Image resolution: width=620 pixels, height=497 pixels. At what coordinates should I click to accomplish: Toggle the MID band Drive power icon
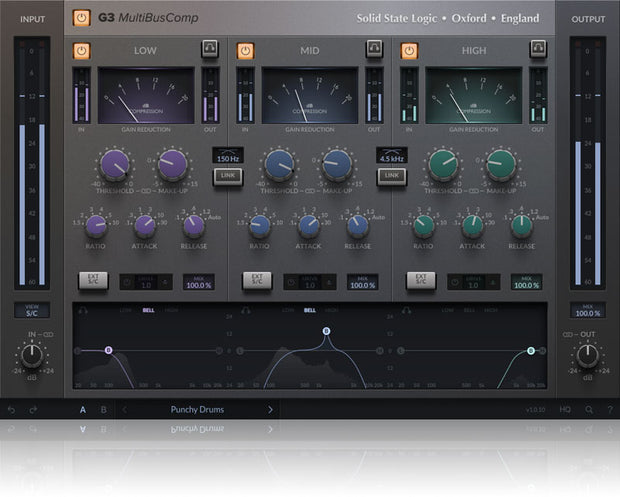291,282
